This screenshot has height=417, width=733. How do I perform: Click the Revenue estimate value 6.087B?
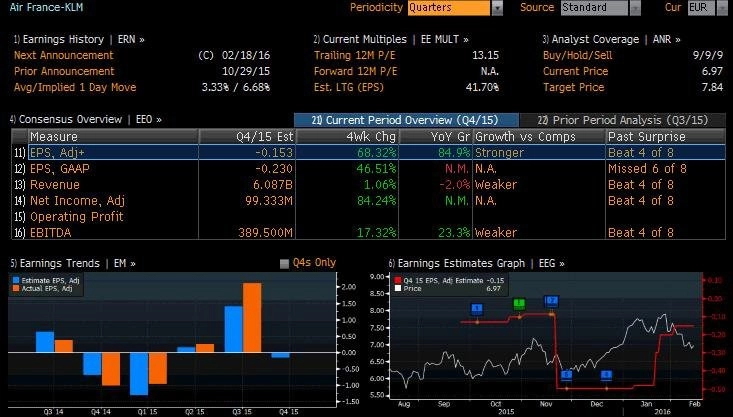[x=273, y=184]
